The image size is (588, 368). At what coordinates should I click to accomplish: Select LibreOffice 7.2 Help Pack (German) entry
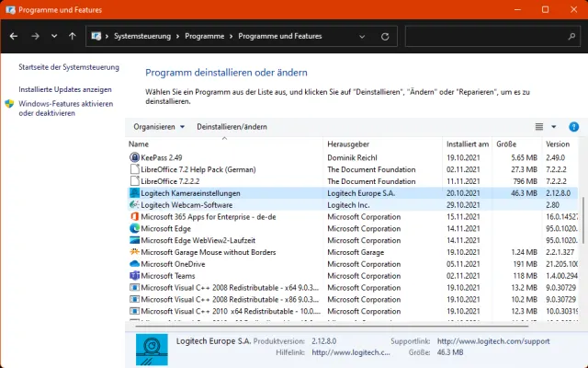(198, 169)
